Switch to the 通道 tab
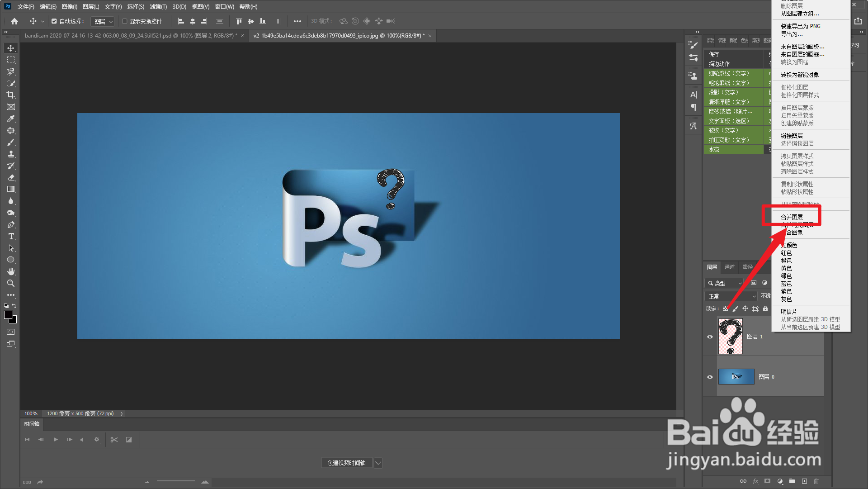 pyautogui.click(x=729, y=267)
